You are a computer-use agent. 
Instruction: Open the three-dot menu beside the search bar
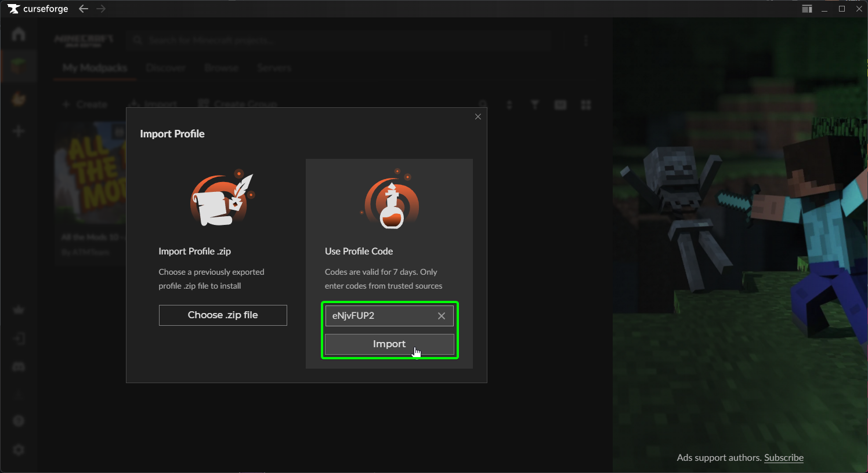(x=586, y=40)
